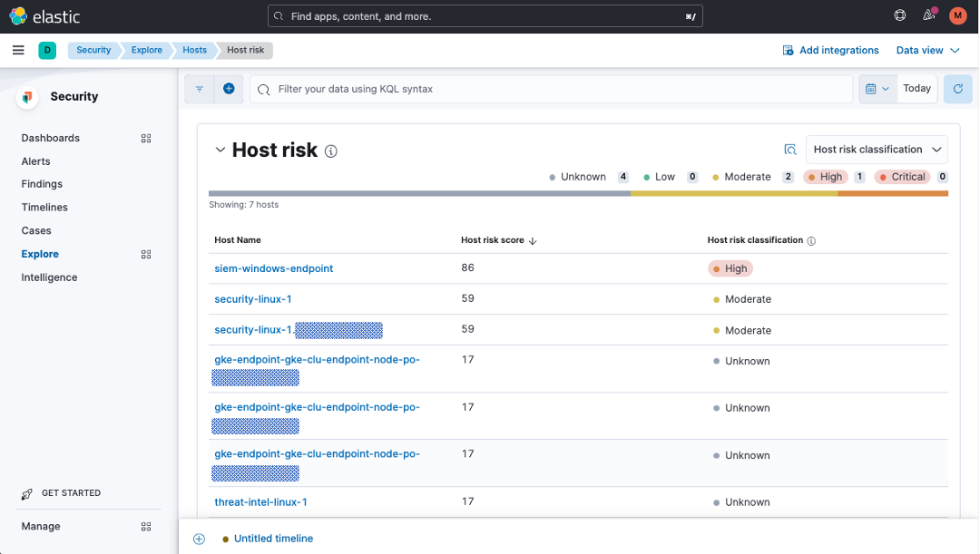Click the Showing: 7 hosts text
The height and width of the screenshot is (554, 980).
[x=244, y=205]
